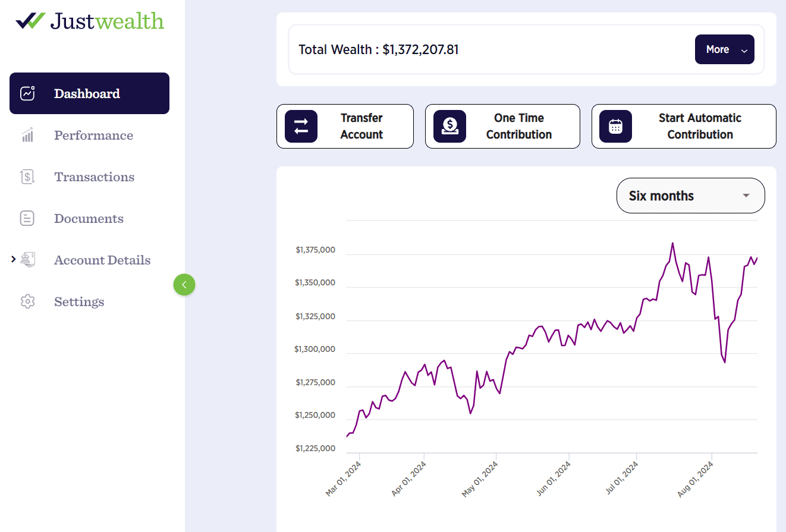Open the Settings page
Viewport: 786px width, 532px height.
(x=79, y=301)
